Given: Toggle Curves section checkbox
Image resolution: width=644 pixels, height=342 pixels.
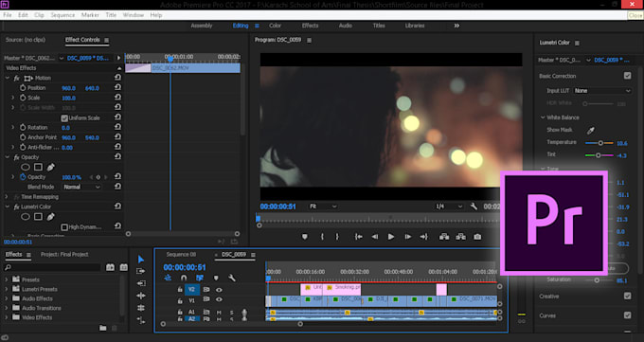Looking at the screenshot, I should [x=628, y=315].
